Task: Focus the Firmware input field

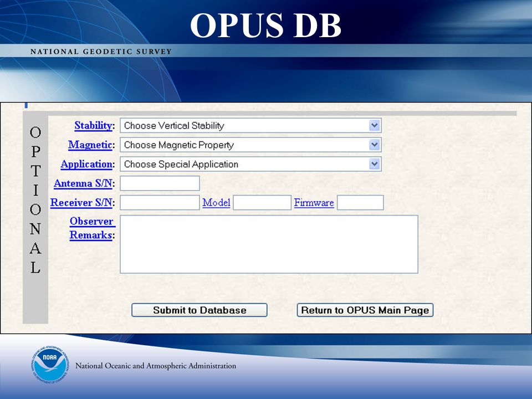Action: [x=360, y=203]
